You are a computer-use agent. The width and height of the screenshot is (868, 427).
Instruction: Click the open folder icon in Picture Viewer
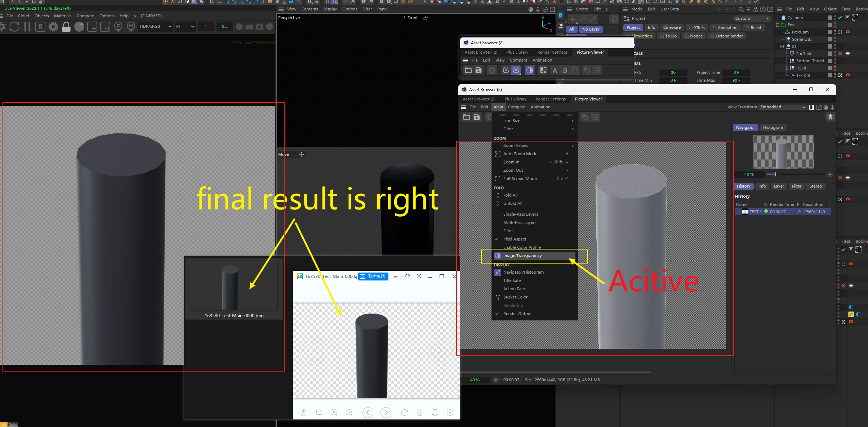click(467, 117)
